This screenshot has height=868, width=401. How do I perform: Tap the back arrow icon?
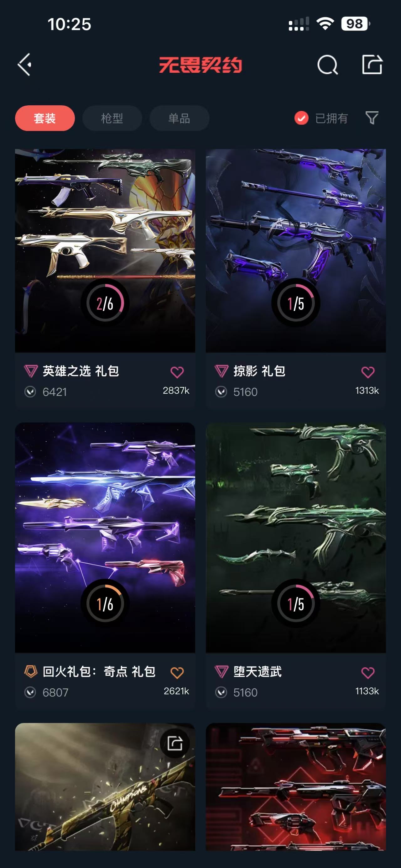(x=24, y=64)
